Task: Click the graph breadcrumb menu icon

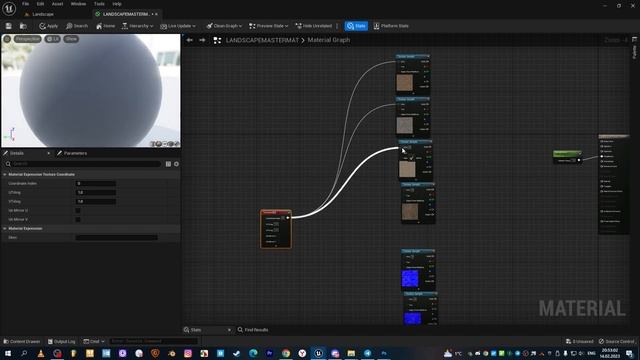Action: click(x=217, y=40)
